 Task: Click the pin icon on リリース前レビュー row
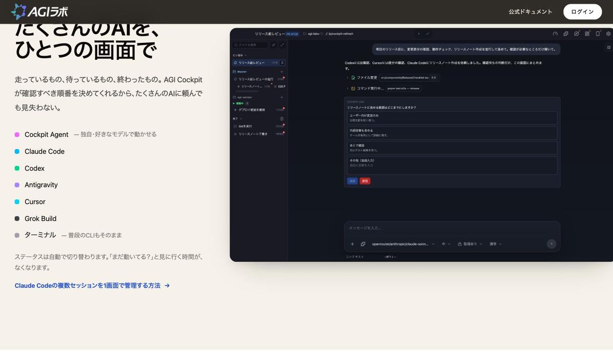[282, 63]
